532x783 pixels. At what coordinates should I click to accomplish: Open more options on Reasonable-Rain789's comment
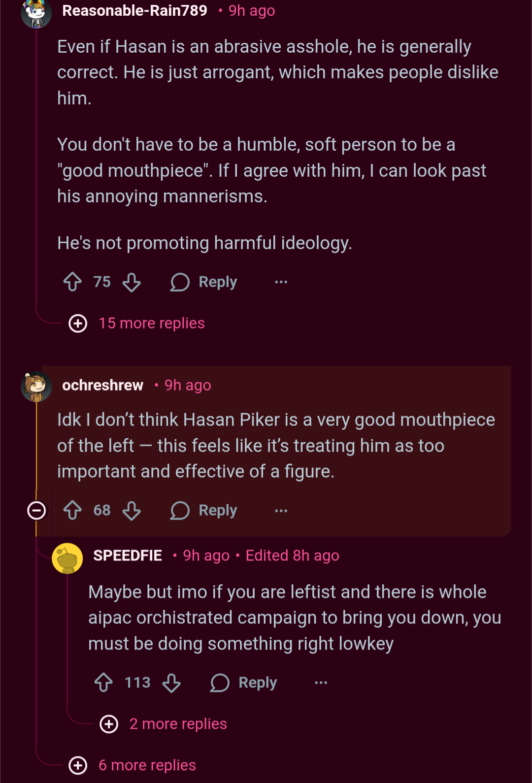point(281,282)
